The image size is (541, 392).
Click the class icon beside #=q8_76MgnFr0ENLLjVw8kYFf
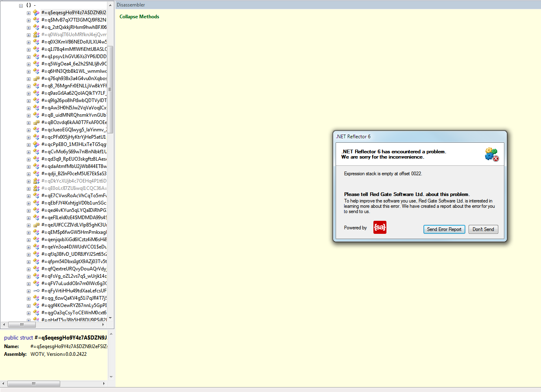(36, 86)
